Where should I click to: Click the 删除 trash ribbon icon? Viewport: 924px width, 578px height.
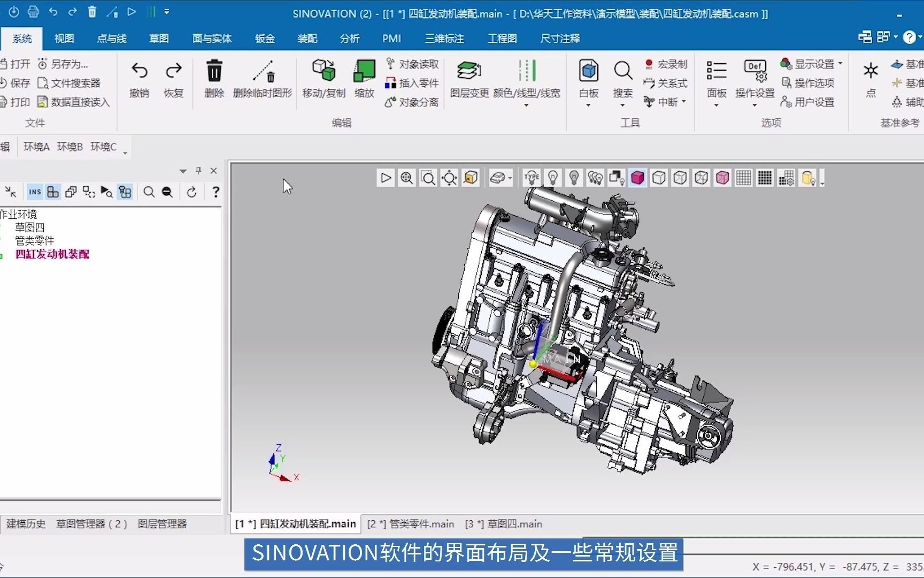(x=214, y=79)
